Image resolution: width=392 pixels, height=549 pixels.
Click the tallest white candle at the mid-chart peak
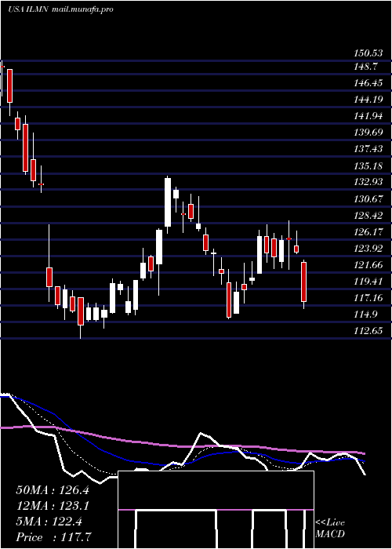(168, 202)
